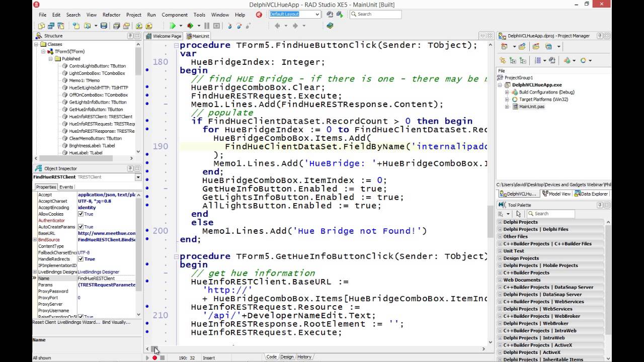The width and height of the screenshot is (644, 362).
Task: Switch to the Model View tab
Action: click(556, 194)
